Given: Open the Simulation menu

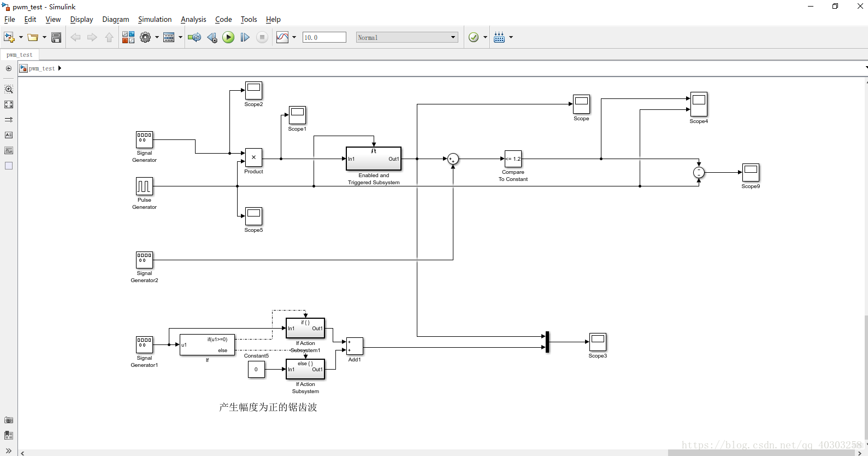Looking at the screenshot, I should coord(155,19).
